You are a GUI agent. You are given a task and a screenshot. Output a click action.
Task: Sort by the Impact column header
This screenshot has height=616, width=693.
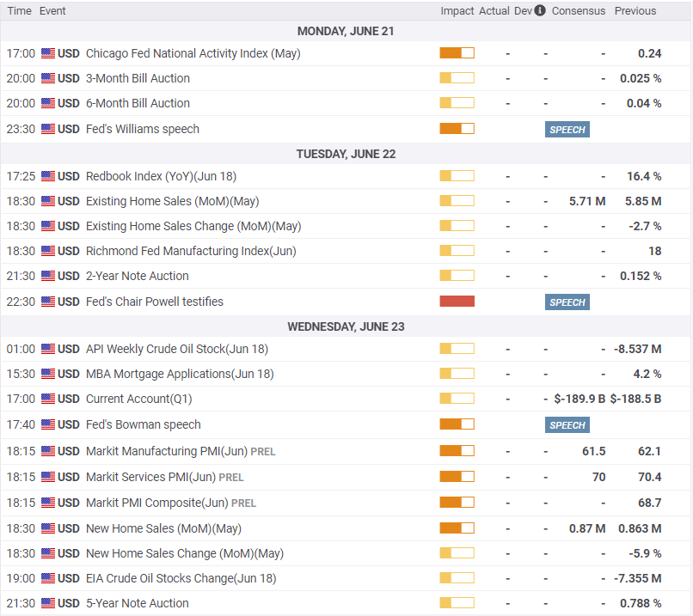pyautogui.click(x=457, y=11)
